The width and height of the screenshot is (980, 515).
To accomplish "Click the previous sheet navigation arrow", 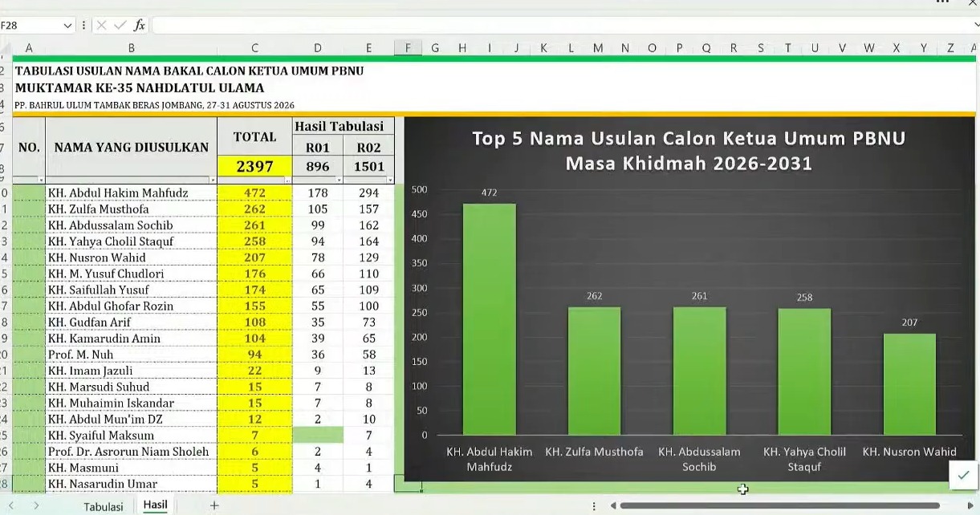I will [x=11, y=505].
